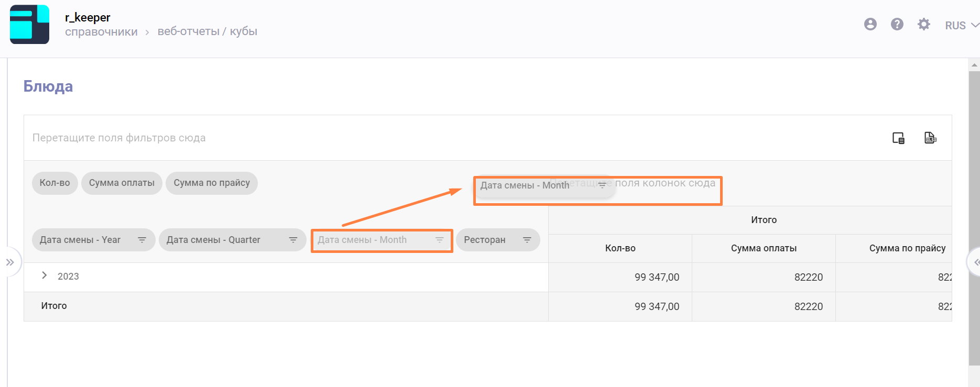The width and height of the screenshot is (980, 387).
Task: Click the Сумма оплаты column header
Action: click(x=763, y=248)
